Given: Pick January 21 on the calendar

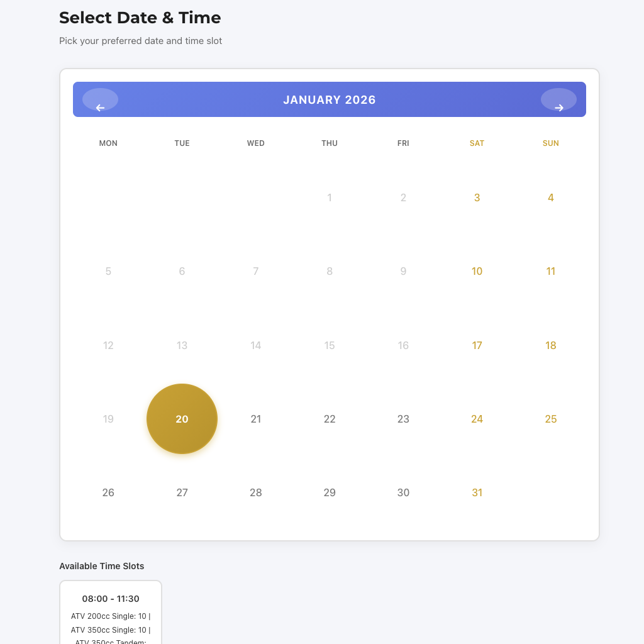Looking at the screenshot, I should click(x=256, y=419).
